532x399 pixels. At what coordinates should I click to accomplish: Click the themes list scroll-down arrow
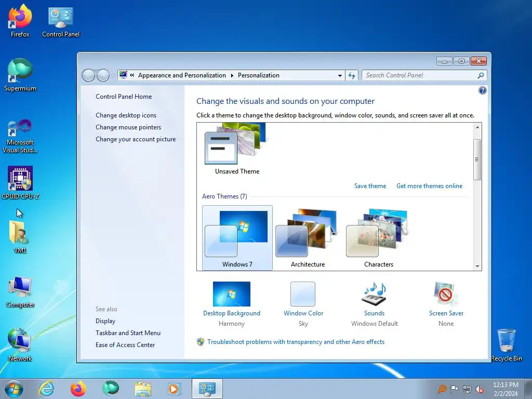tap(477, 267)
